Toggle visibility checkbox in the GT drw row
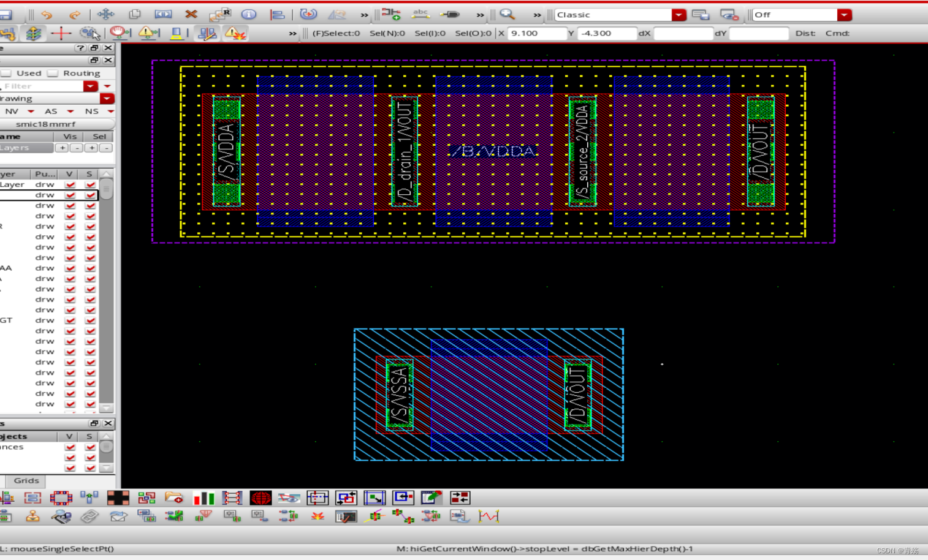The height and width of the screenshot is (560, 928). pos(70,320)
